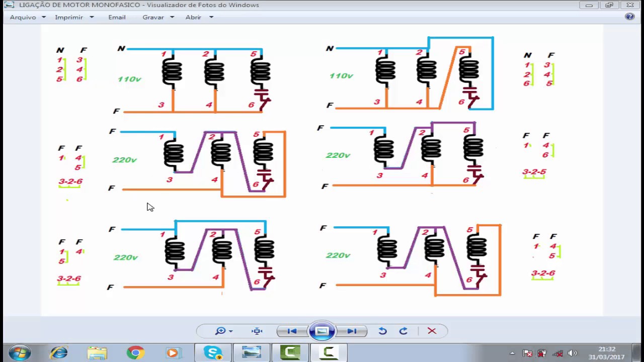Image resolution: width=644 pixels, height=362 pixels.
Task: Click the Photo Viewer taskbar button
Action: click(x=251, y=352)
